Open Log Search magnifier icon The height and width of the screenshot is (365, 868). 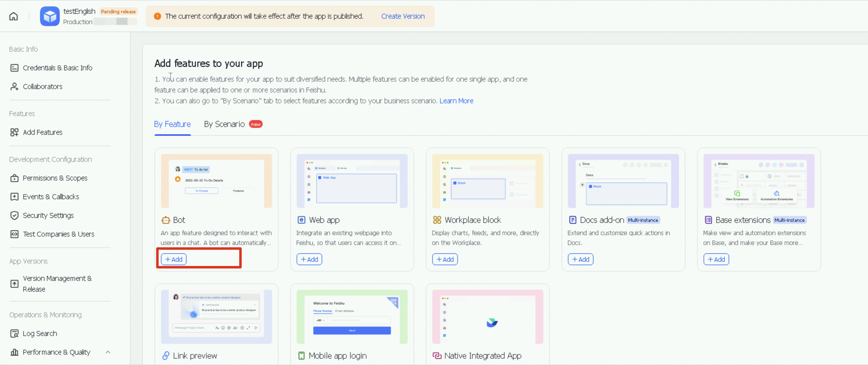click(x=14, y=334)
